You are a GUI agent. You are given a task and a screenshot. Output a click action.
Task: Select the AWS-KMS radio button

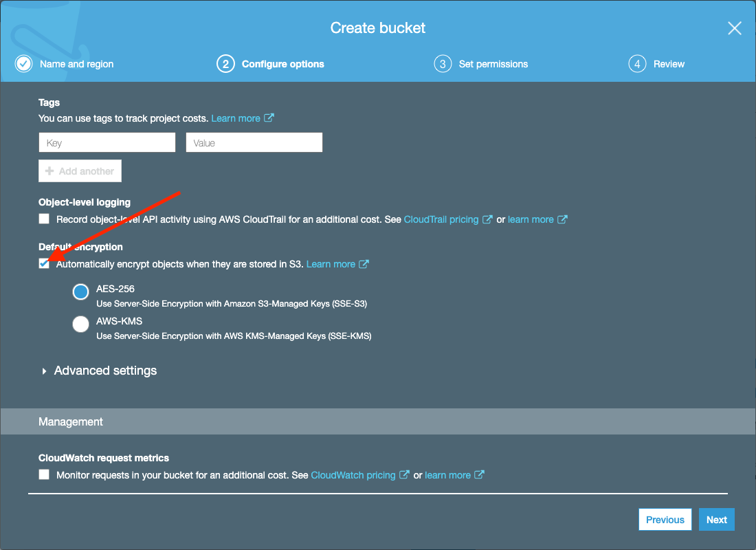click(x=80, y=324)
